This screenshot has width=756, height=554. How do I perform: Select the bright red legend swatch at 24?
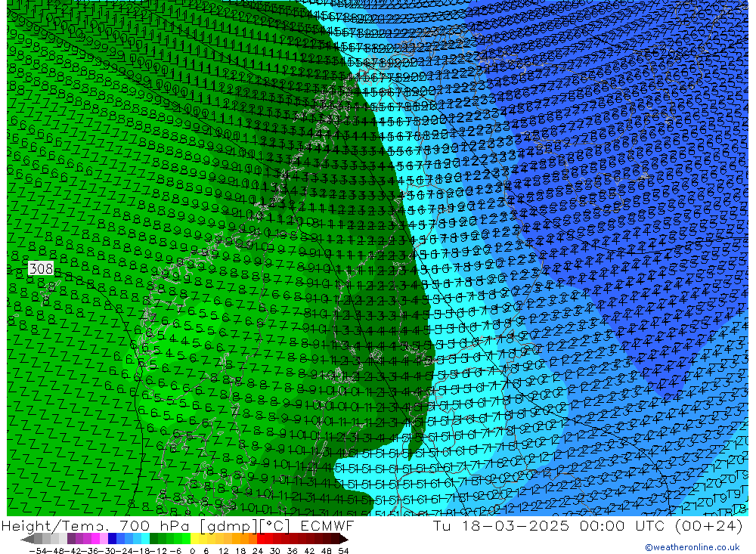[x=261, y=539]
